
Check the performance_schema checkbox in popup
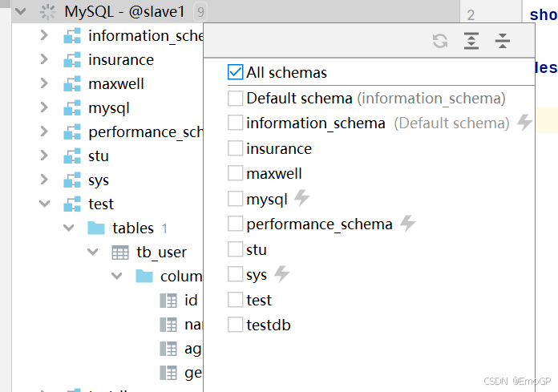tap(235, 224)
